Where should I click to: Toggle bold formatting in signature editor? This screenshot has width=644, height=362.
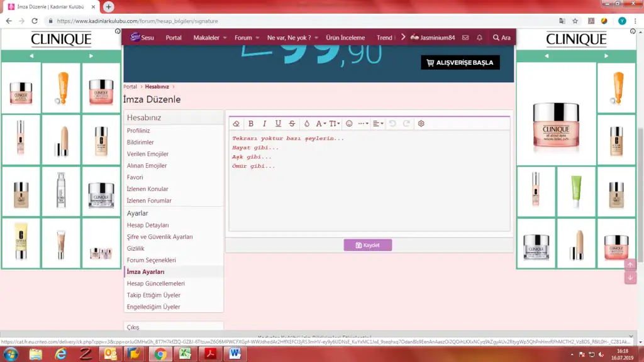[251, 124]
